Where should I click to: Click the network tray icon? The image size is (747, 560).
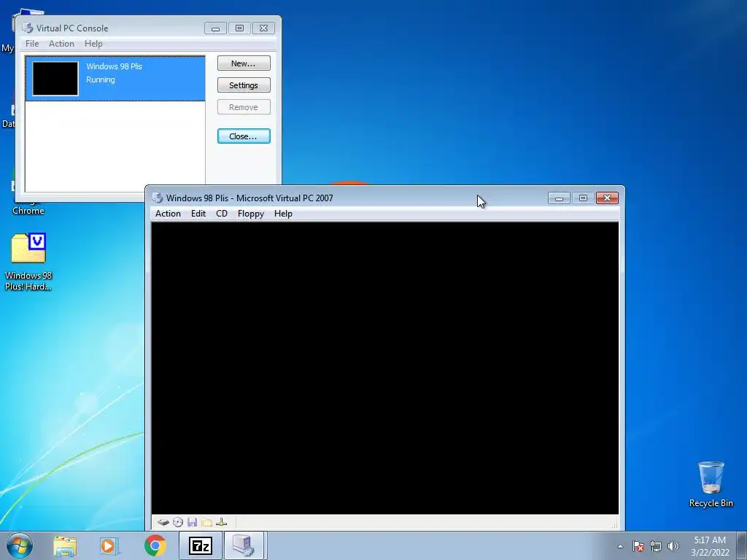(656, 546)
